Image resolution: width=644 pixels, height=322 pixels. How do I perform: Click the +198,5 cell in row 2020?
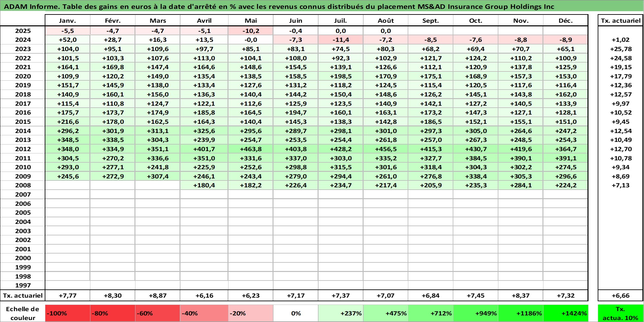[341, 76]
